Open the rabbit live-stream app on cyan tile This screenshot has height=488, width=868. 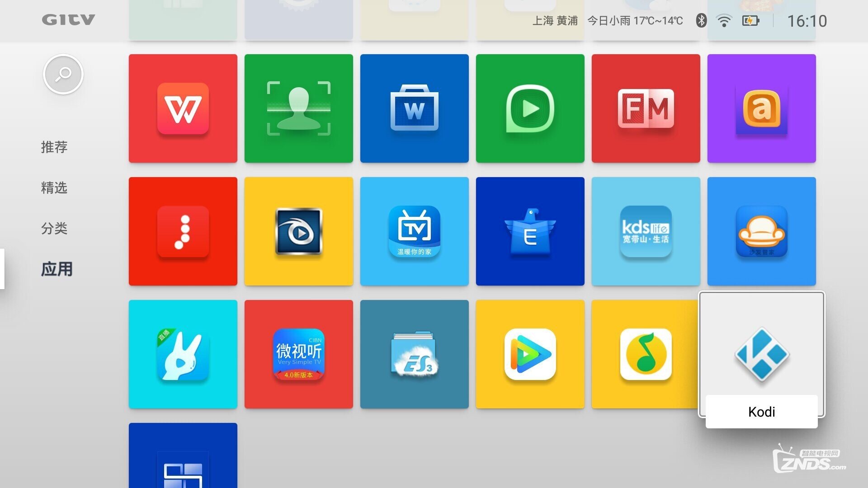[x=183, y=354]
